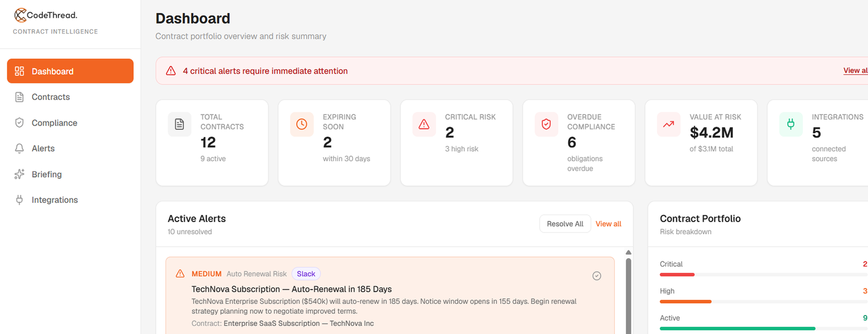
Task: Open the Contracts document icon in sidebar
Action: click(x=20, y=97)
